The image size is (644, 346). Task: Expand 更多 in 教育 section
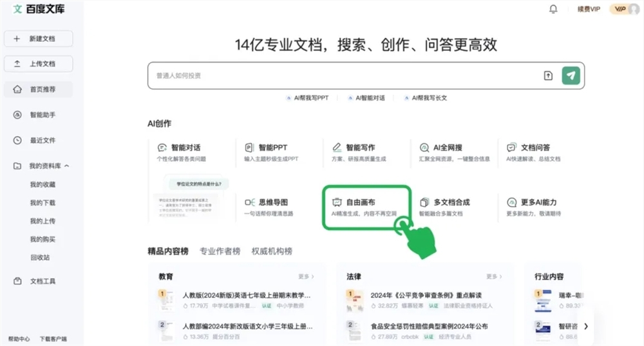306,276
